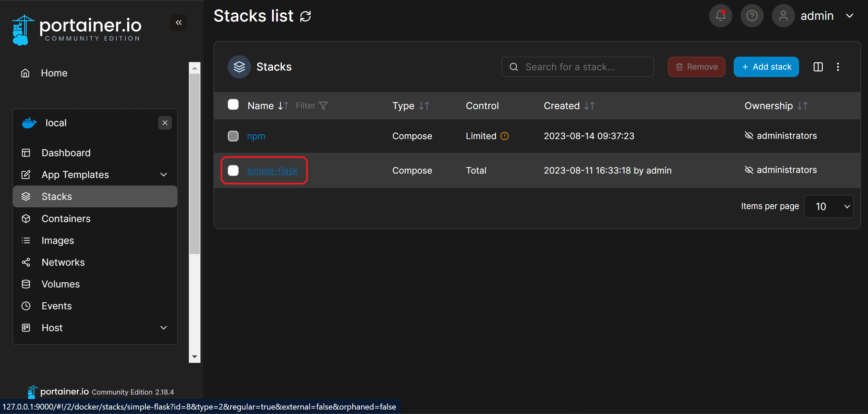Close the local environment panel
Viewport: 868px width, 414px height.
coord(165,123)
